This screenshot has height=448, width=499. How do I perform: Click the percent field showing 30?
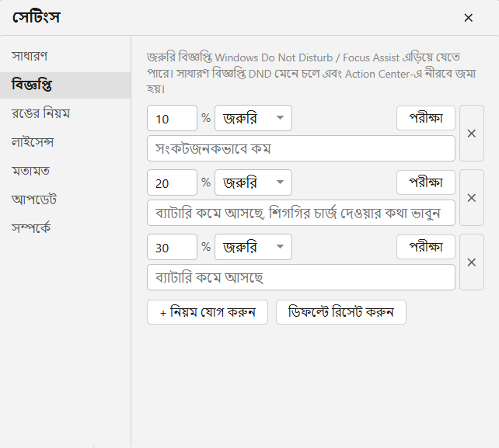point(172,247)
